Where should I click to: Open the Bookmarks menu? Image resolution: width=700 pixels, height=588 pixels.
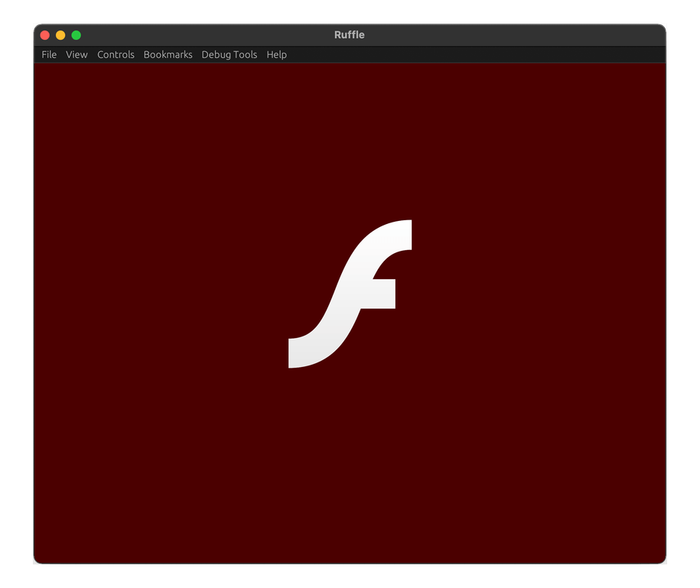tap(168, 54)
